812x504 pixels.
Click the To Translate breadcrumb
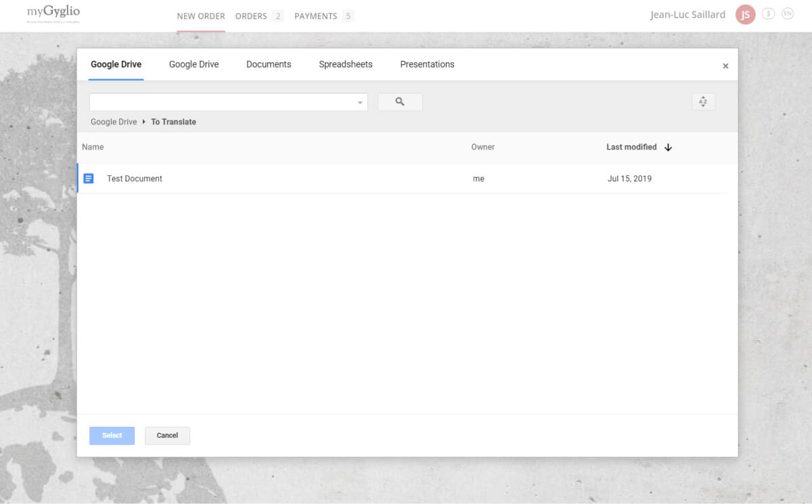click(x=173, y=122)
